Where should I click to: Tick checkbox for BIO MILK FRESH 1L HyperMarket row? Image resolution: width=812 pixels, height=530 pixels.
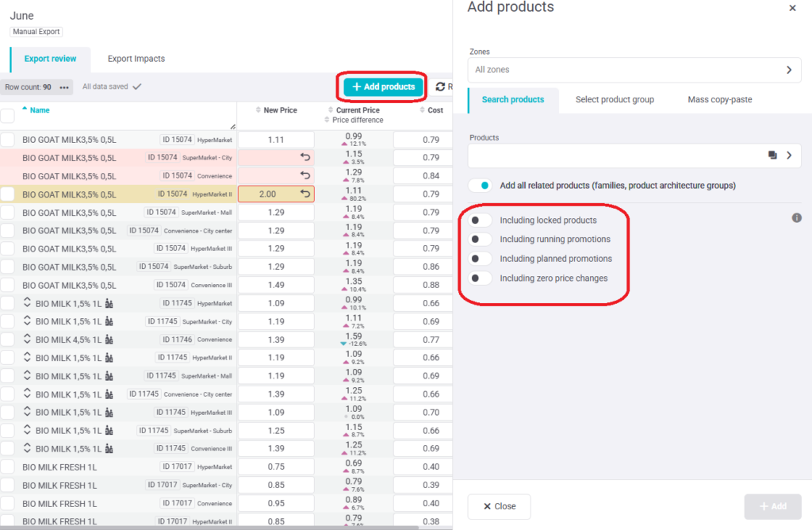click(x=7, y=467)
